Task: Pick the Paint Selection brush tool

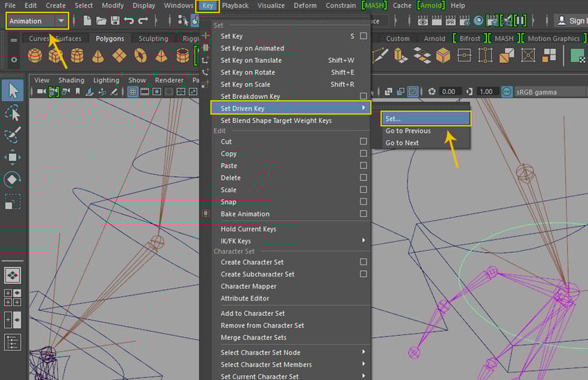Action: tap(12, 135)
